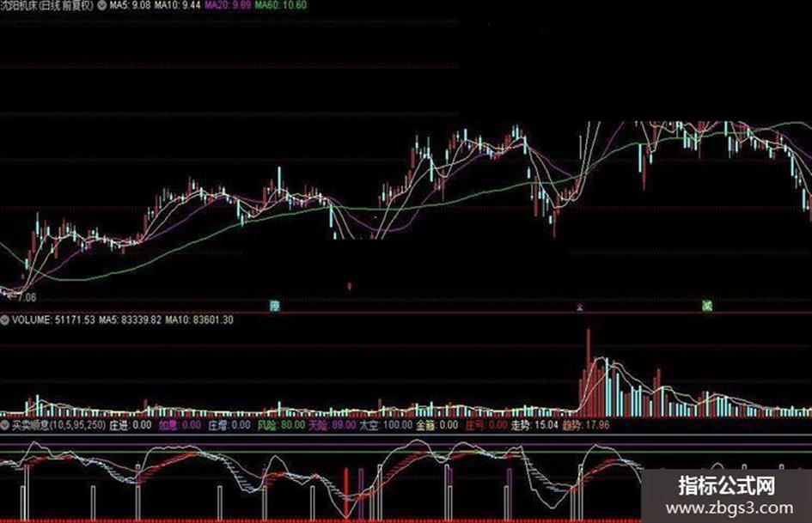The image size is (812, 523).
Task: Click the 金箍: 0.00 value
Action: pos(437,426)
